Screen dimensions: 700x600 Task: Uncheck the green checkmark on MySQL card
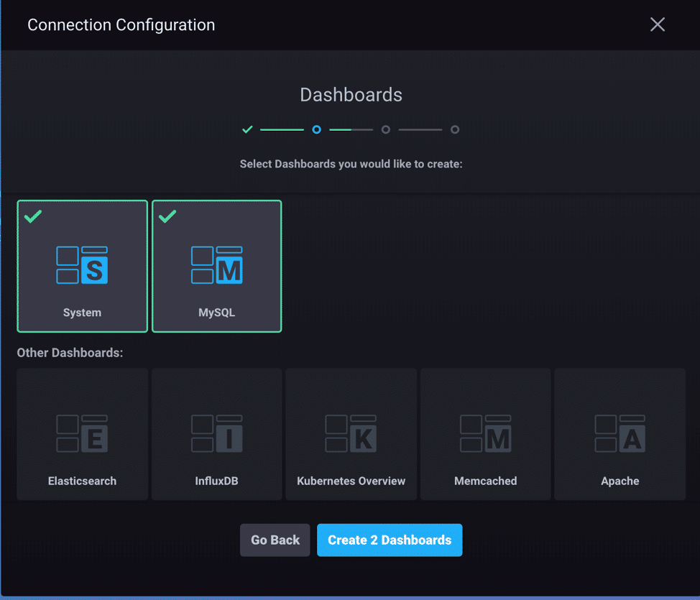[x=167, y=216]
